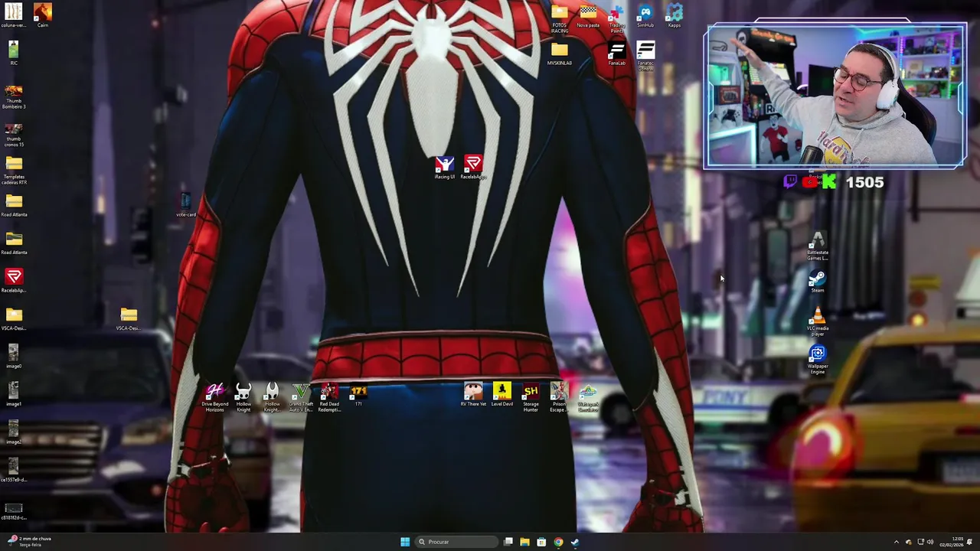Screen dimensions: 980x551
Task: Open the Steam desktop shortcut
Action: coord(818,282)
